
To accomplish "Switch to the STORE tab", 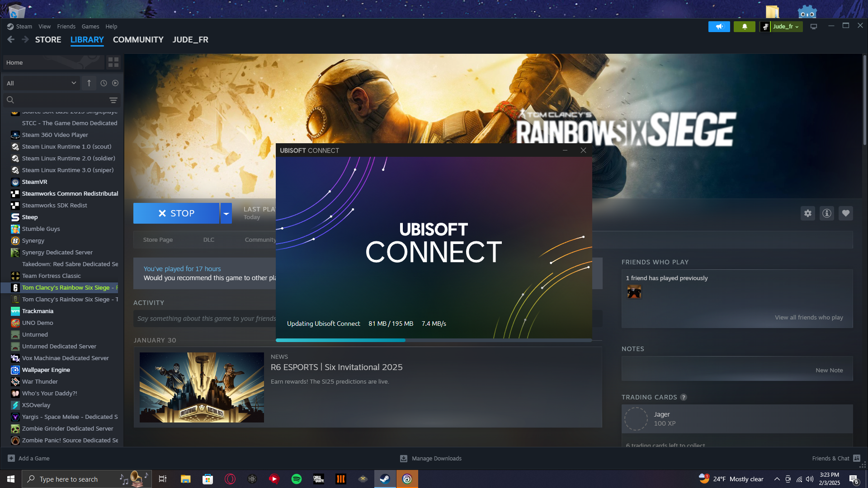I will [48, 40].
